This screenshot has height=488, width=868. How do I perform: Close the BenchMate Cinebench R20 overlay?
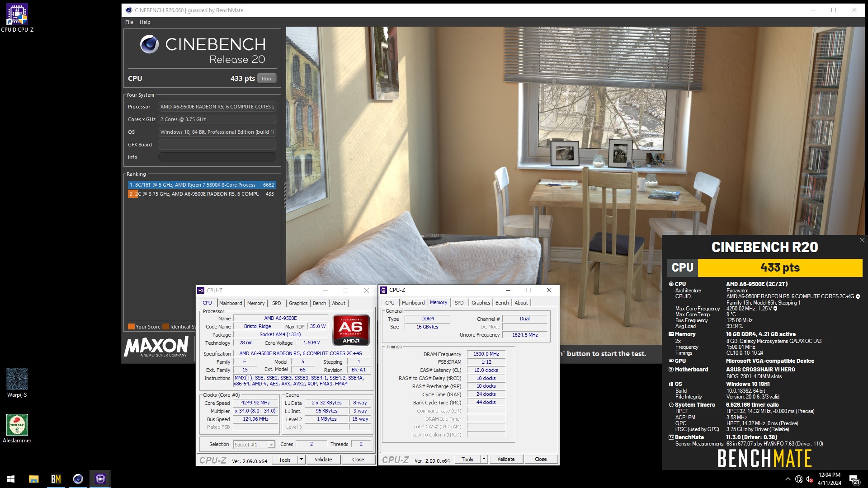(x=862, y=240)
